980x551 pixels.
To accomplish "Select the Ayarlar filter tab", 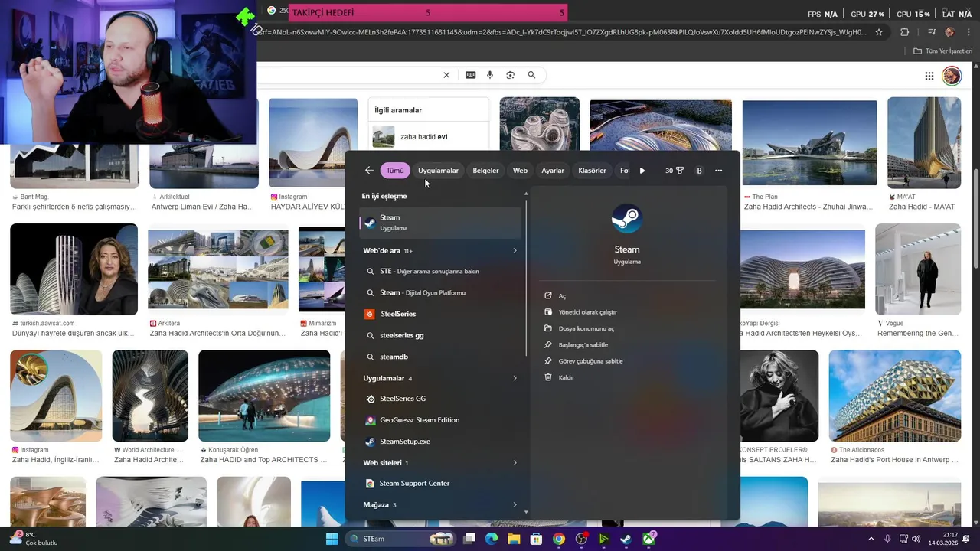I will [553, 171].
